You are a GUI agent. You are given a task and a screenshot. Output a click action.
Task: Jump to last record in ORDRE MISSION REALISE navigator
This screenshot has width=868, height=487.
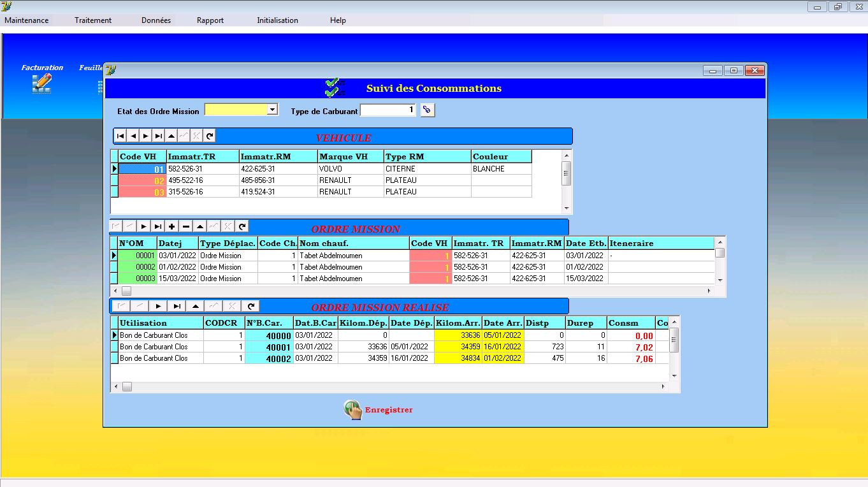click(x=177, y=306)
